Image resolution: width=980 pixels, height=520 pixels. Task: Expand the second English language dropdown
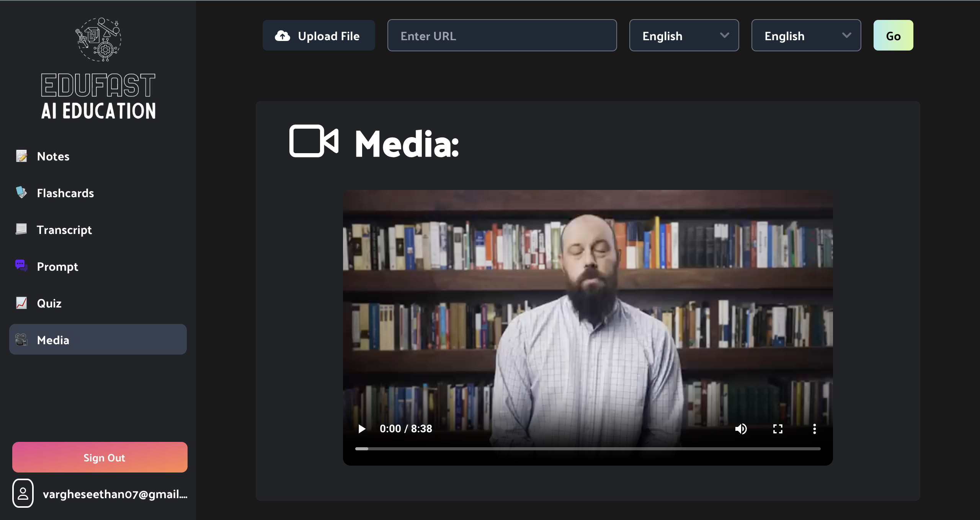pos(806,36)
